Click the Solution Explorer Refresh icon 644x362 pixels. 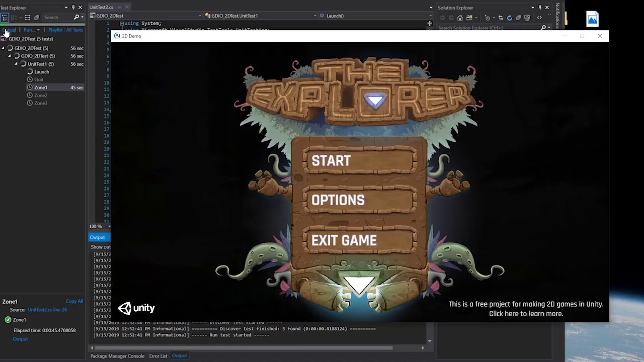pyautogui.click(x=509, y=18)
